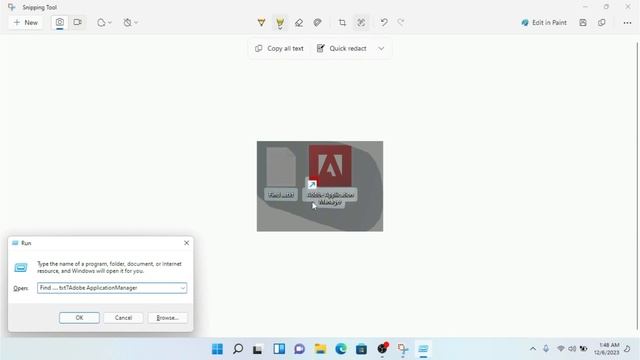
Task: Switch to video Record mode
Action: click(78, 22)
